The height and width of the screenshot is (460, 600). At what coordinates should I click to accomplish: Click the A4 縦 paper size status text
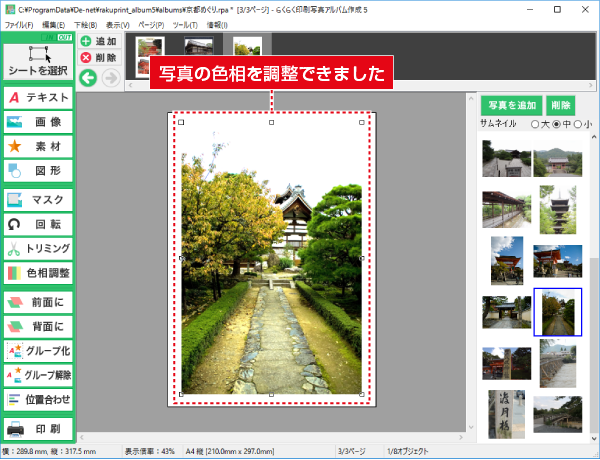point(230,452)
